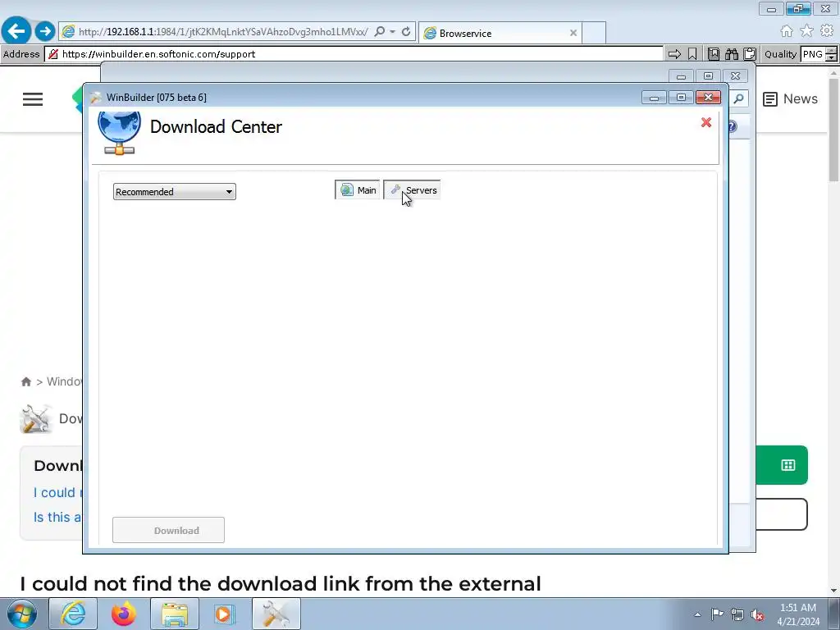Show hidden tray icons arrow
Image resolution: width=840 pixels, height=630 pixels.
tap(697, 614)
